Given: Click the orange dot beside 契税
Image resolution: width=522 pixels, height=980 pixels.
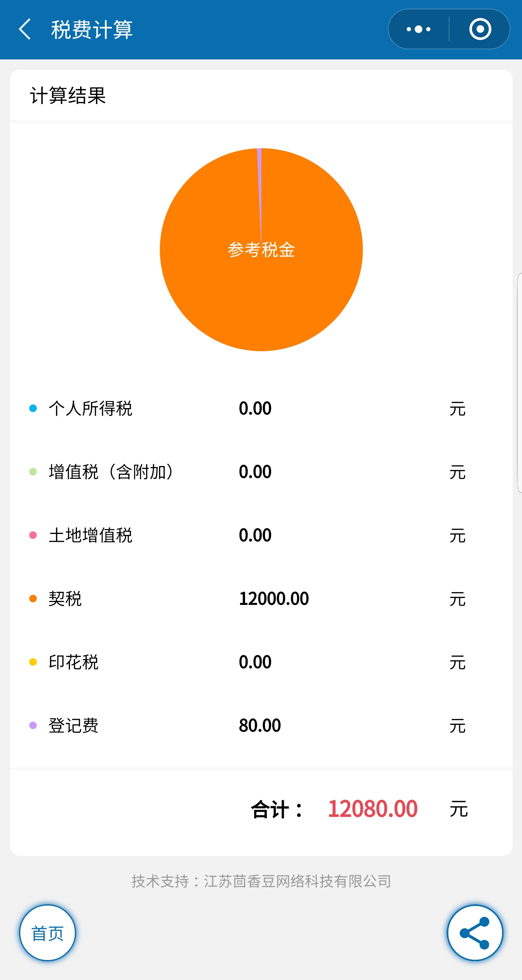Looking at the screenshot, I should coord(33,598).
